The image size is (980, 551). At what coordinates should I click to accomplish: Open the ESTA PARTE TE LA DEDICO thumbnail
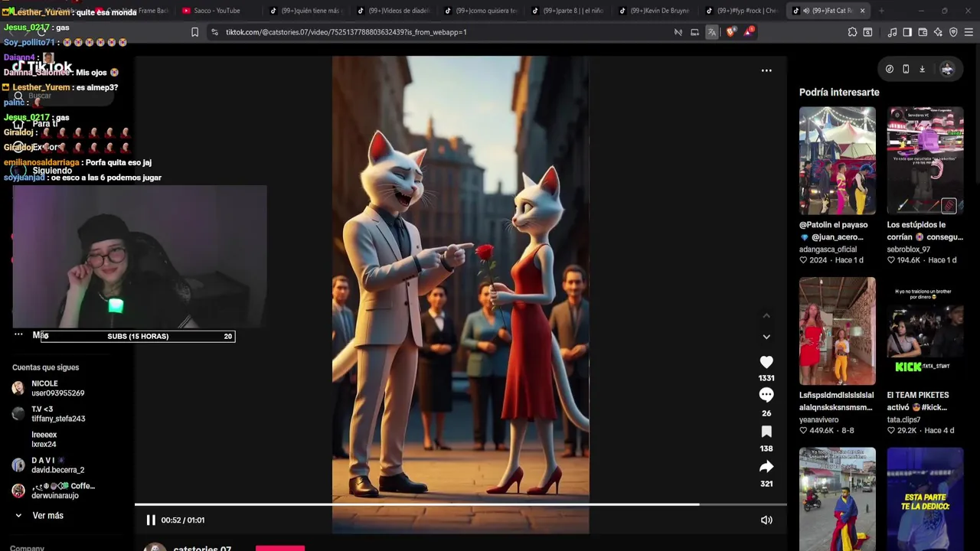coord(925,499)
